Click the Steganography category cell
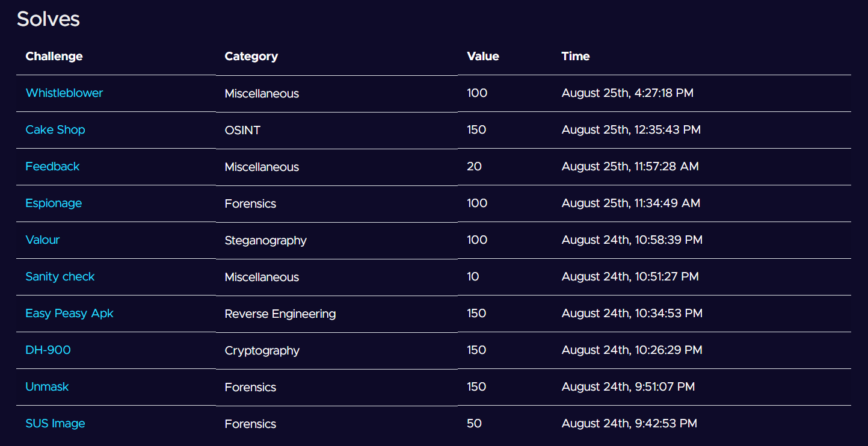Screen dimensions: 868x446 (x=265, y=240)
